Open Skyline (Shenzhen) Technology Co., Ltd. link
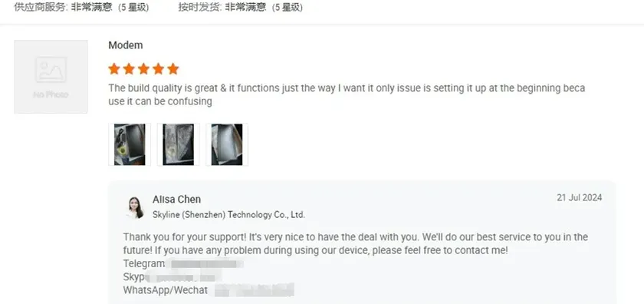This screenshot has width=644, height=304. 228,215
